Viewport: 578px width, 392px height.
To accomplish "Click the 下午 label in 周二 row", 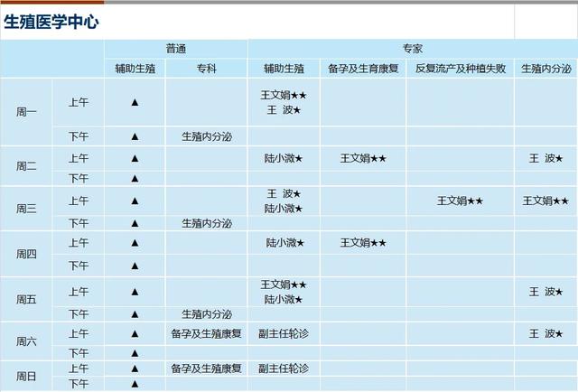I will pyautogui.click(x=79, y=179).
